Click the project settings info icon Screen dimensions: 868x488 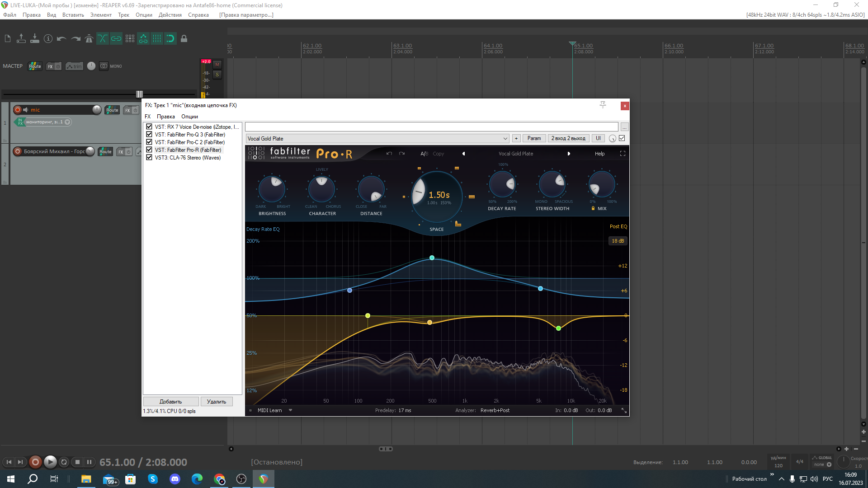(x=48, y=39)
